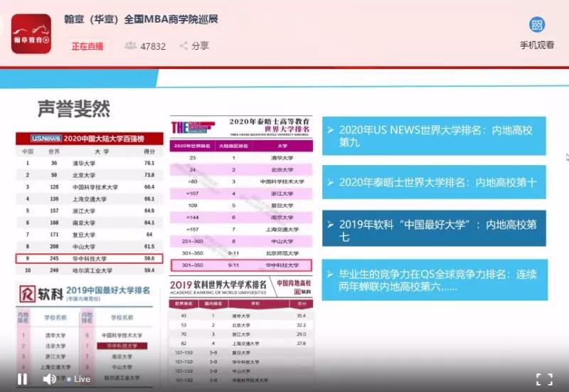
Task: Enter fullscreen mode with corner icon
Action: [544, 379]
